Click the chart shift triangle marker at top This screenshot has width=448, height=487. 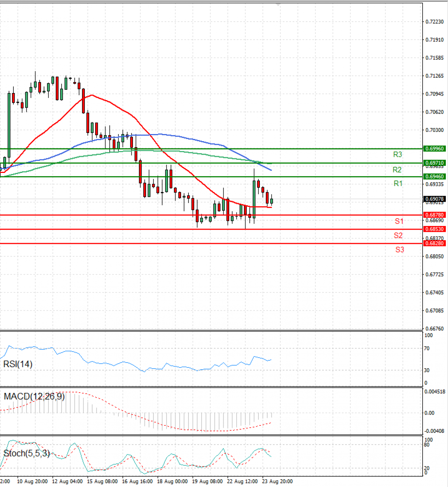click(278, 4)
